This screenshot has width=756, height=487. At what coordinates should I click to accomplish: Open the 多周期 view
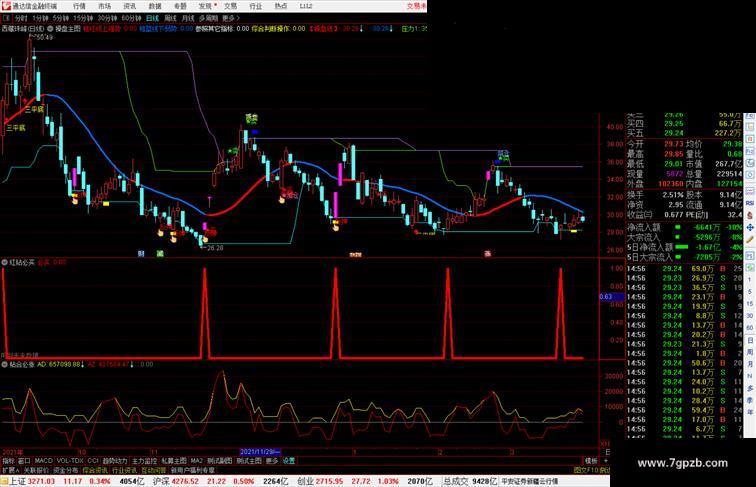point(209,18)
